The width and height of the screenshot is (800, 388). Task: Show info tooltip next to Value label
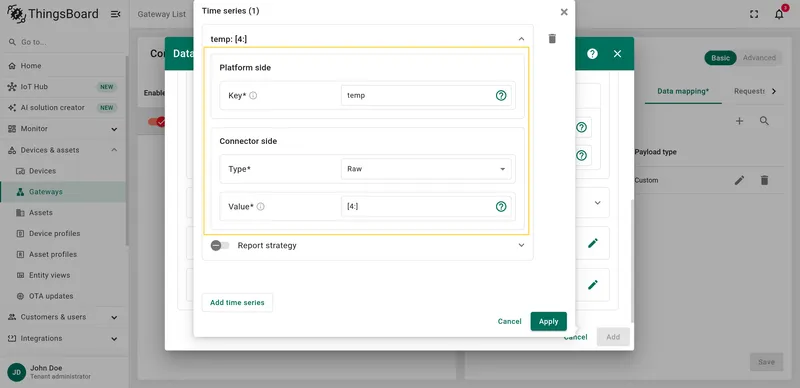tap(261, 207)
